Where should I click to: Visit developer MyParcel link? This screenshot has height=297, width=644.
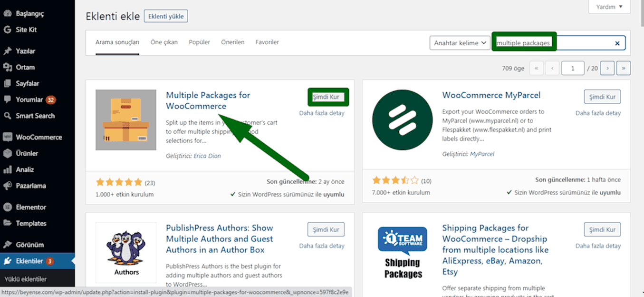click(482, 154)
